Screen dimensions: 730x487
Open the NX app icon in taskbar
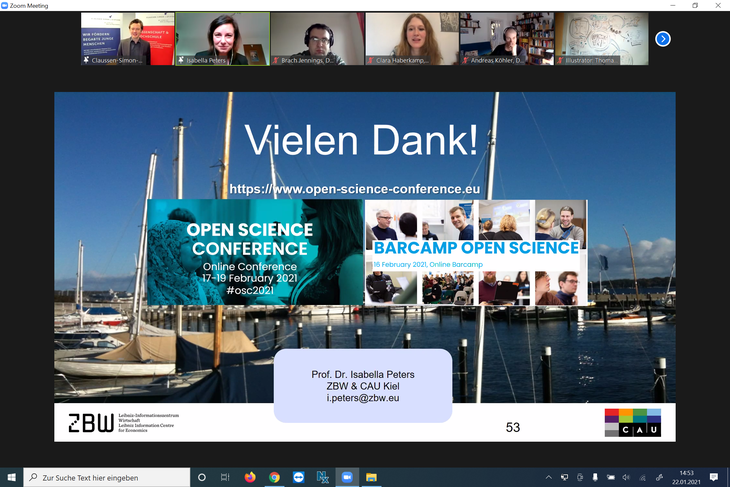(323, 477)
